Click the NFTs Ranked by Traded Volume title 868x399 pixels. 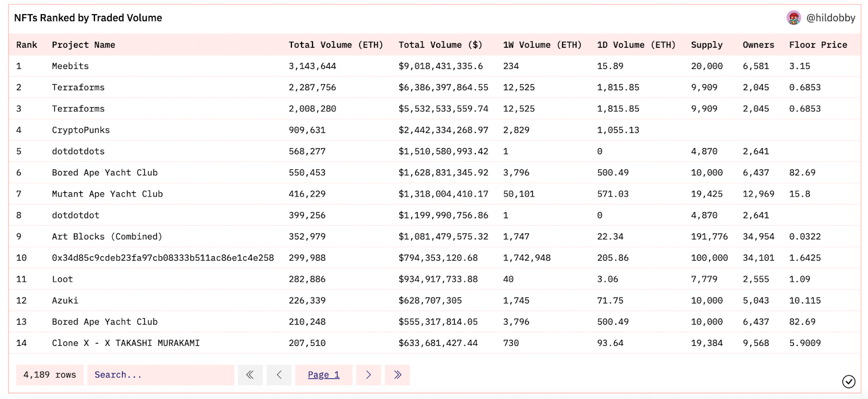88,18
